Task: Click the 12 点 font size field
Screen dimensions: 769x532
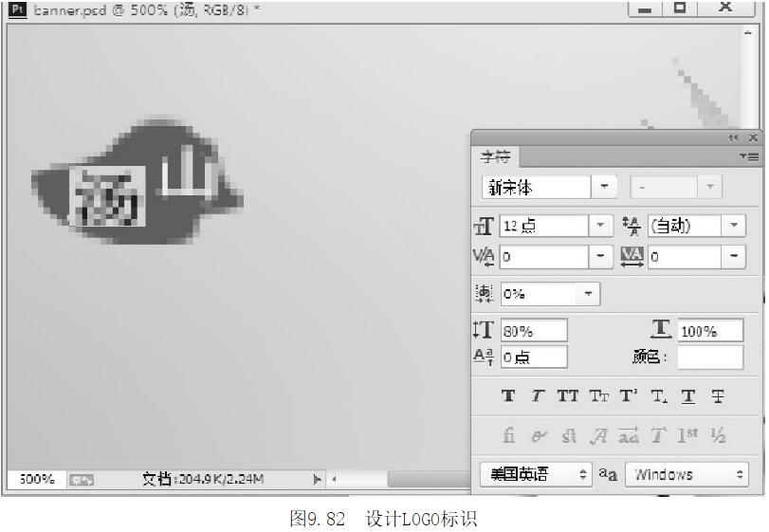Action: click(544, 226)
